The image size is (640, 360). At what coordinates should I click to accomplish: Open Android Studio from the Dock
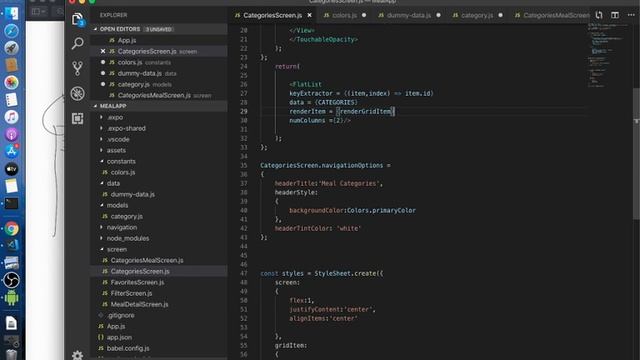coord(11,298)
